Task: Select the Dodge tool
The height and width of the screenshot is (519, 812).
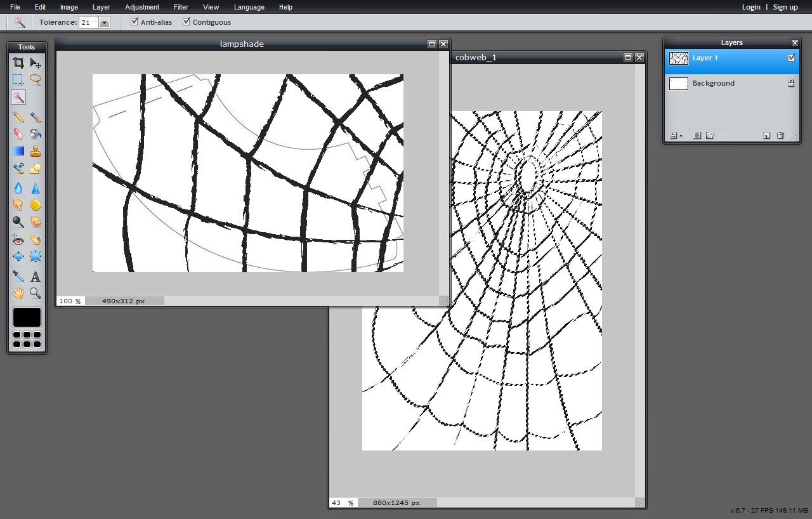Action: coord(18,222)
